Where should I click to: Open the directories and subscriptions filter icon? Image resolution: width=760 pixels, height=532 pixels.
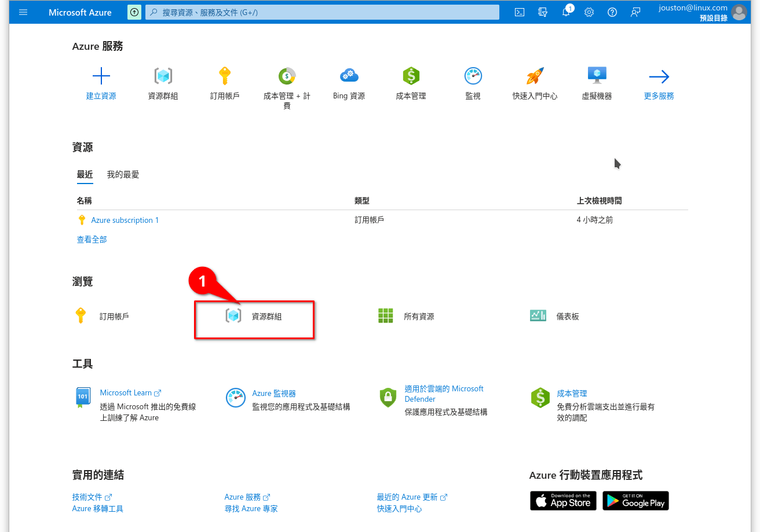[543, 12]
